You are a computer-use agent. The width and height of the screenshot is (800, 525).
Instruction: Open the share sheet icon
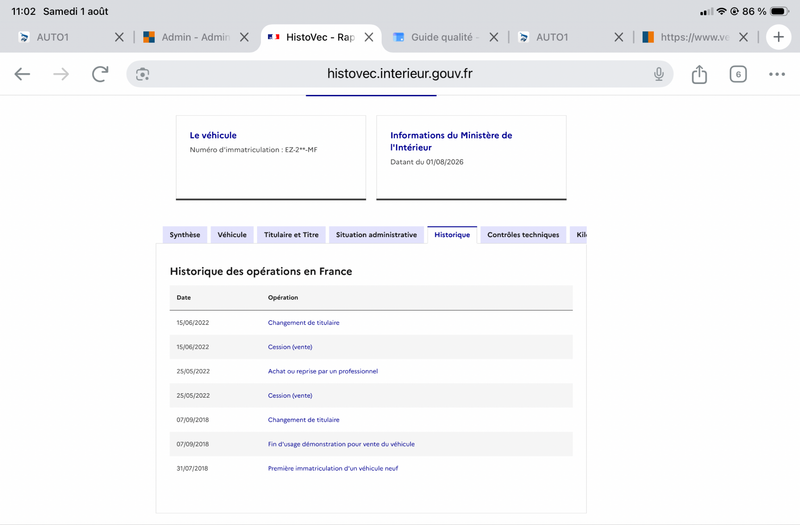click(x=699, y=74)
